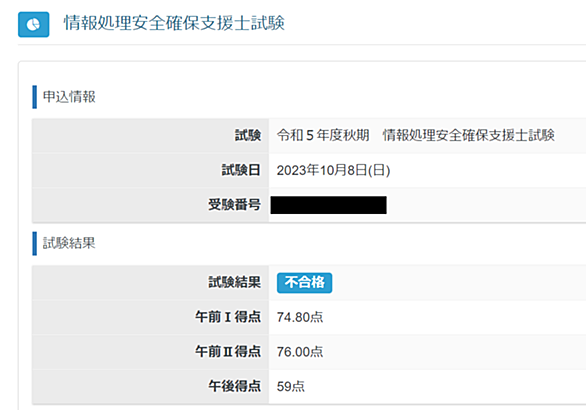Click the 令和５年度秋期 exam name value

point(416,135)
